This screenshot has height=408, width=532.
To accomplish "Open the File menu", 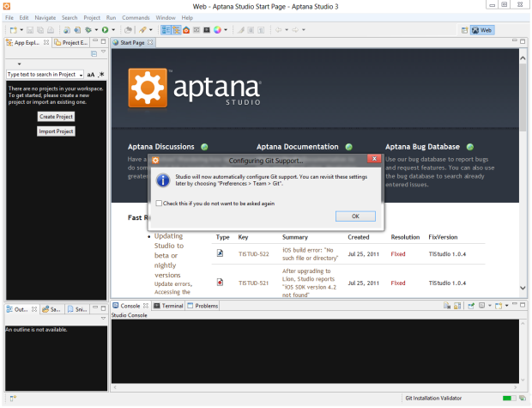I will coord(9,18).
